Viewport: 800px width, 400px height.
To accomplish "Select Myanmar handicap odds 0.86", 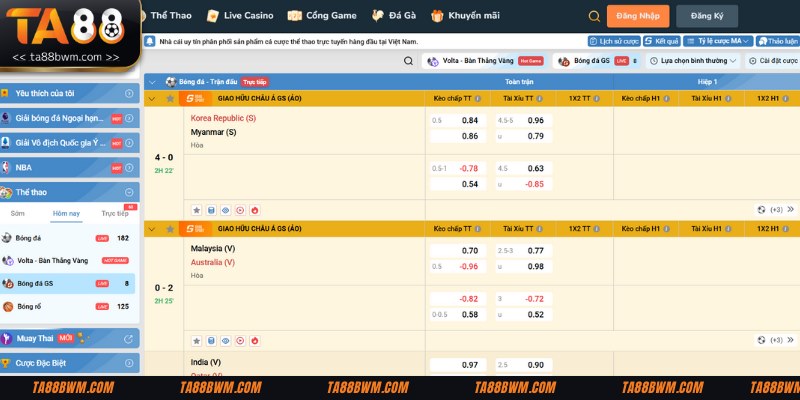I will pos(458,136).
